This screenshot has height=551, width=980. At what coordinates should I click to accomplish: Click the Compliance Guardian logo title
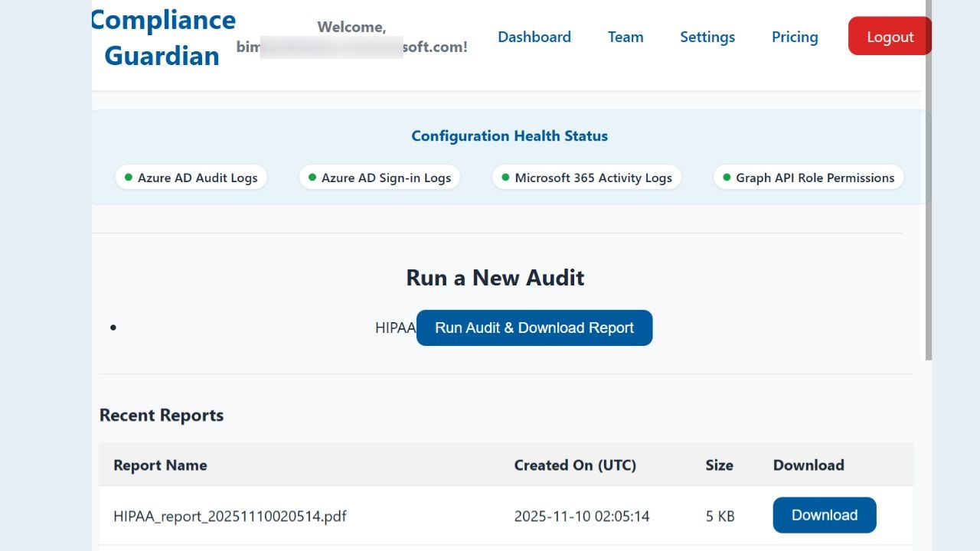click(x=162, y=37)
